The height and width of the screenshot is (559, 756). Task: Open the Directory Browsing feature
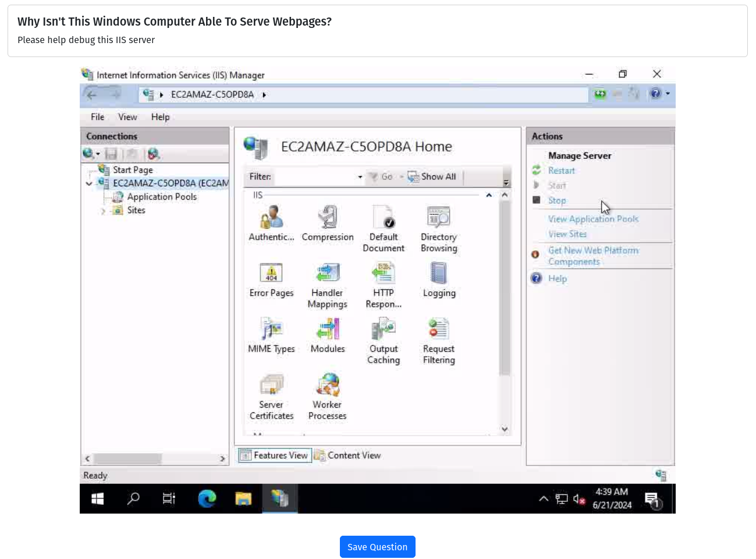(x=439, y=228)
